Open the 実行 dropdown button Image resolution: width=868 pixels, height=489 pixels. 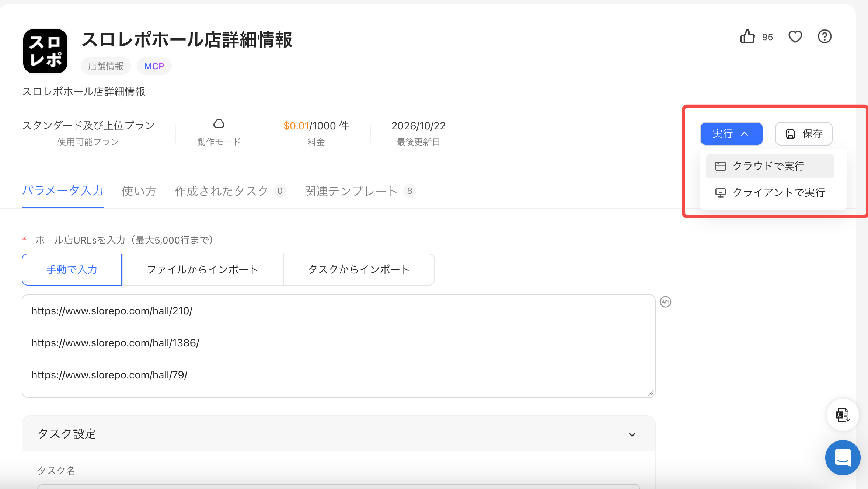click(731, 134)
